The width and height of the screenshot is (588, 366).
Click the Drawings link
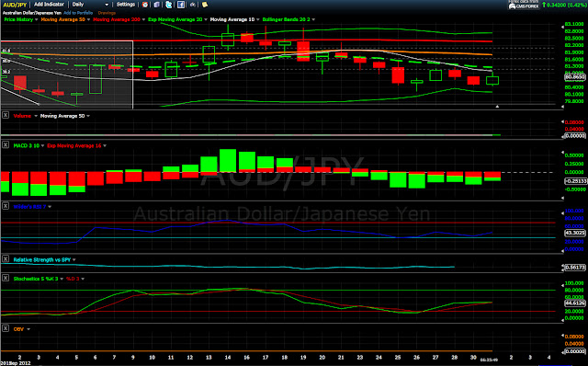107,13
